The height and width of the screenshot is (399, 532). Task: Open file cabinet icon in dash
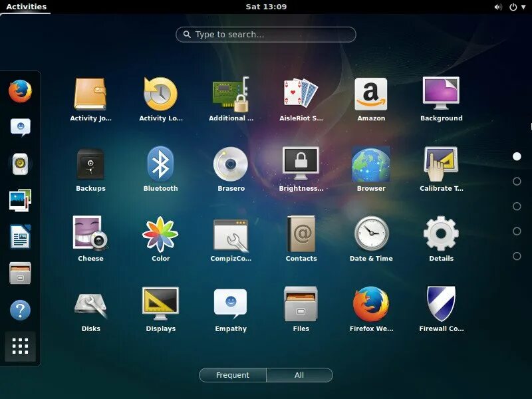pyautogui.click(x=21, y=273)
